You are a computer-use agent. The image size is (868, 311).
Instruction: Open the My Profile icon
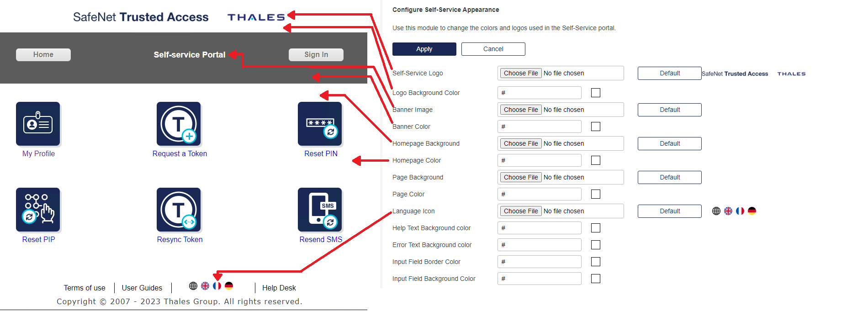coord(38,124)
